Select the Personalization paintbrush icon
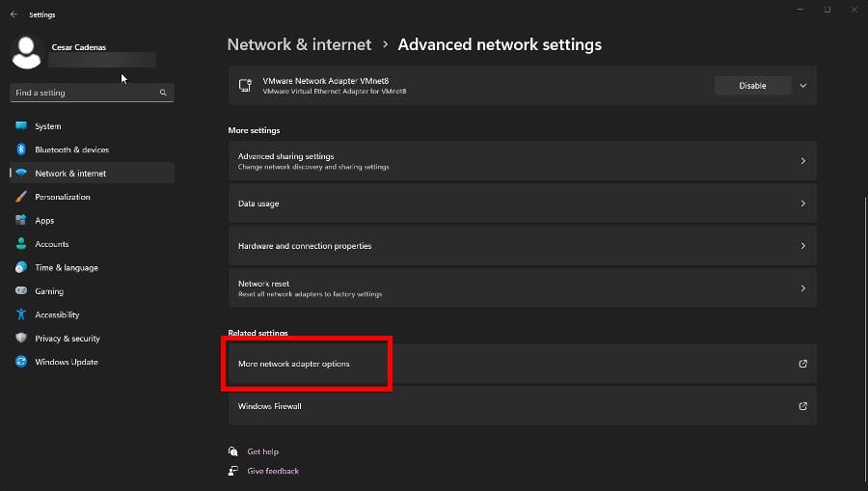The width and height of the screenshot is (868, 491). coord(21,197)
